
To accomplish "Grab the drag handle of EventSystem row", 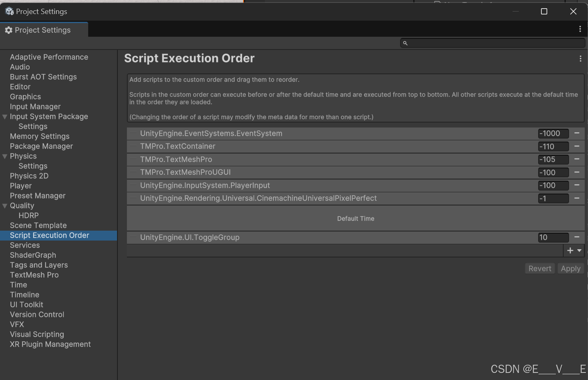I will point(134,133).
